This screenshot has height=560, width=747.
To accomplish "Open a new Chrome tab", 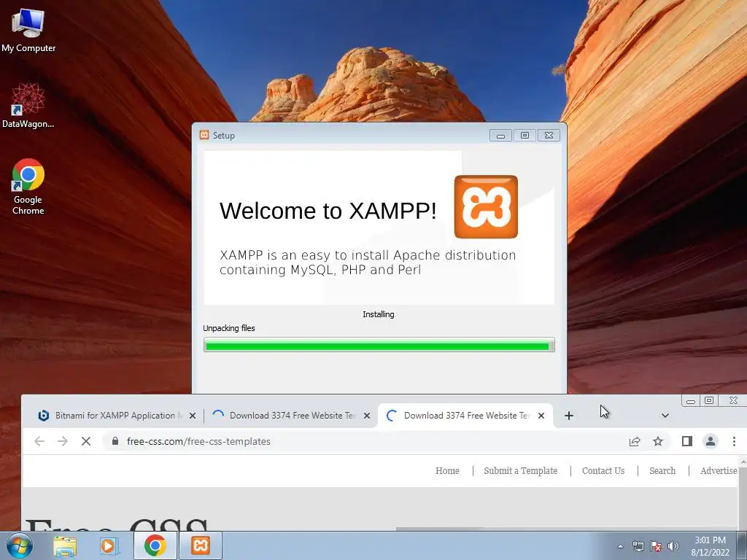I will [569, 416].
